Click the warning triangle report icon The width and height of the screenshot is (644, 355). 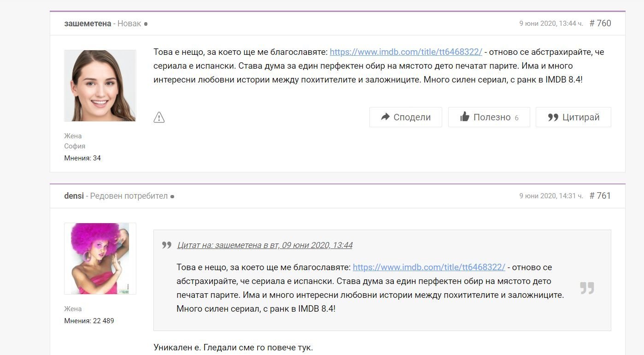pyautogui.click(x=159, y=118)
